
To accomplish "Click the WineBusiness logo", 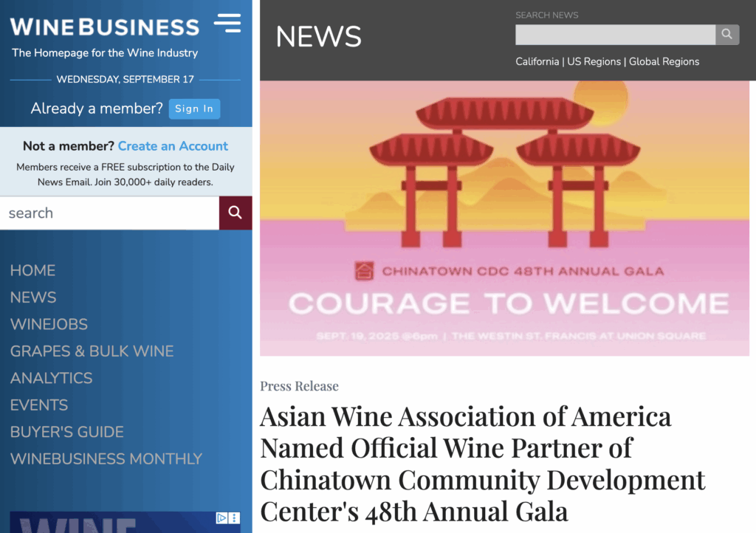I will (105, 27).
